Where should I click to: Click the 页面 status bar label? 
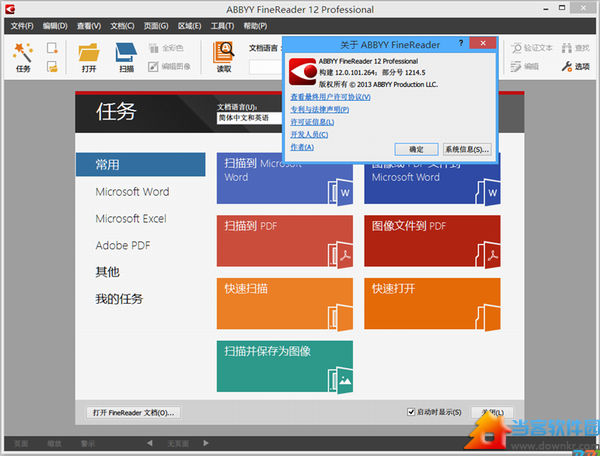tap(21, 443)
